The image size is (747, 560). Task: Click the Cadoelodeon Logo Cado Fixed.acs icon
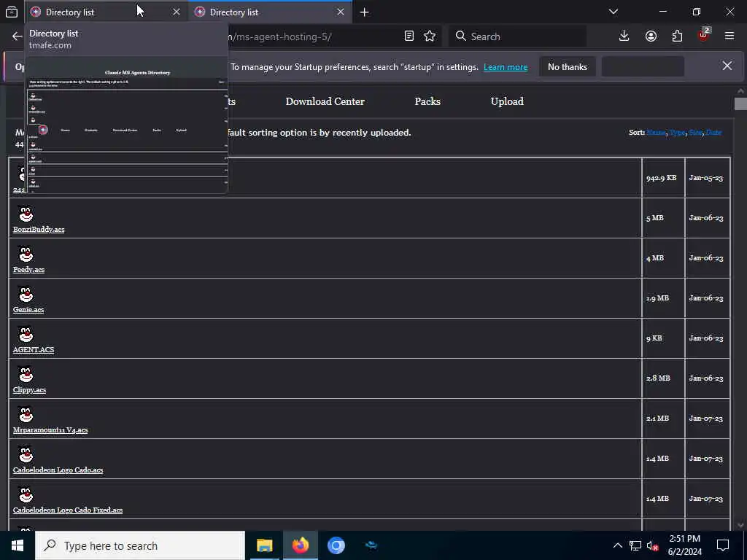click(x=26, y=494)
